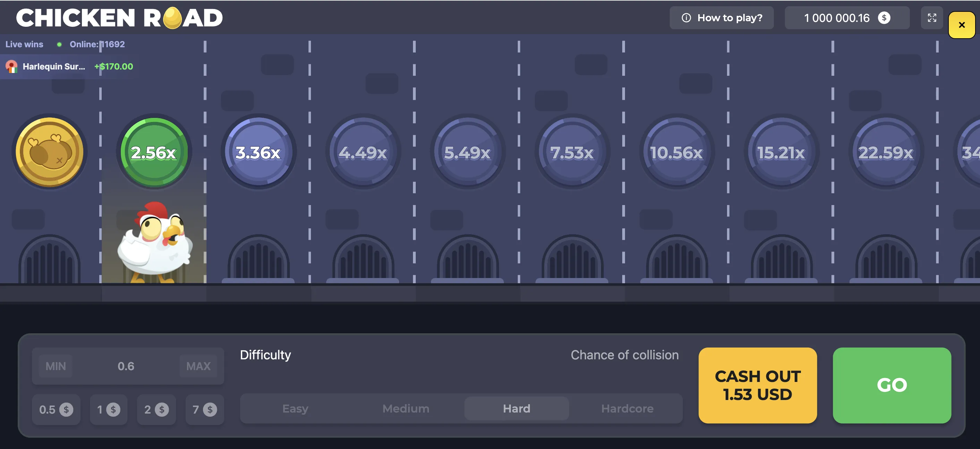Open the Live wins panel

(x=24, y=44)
